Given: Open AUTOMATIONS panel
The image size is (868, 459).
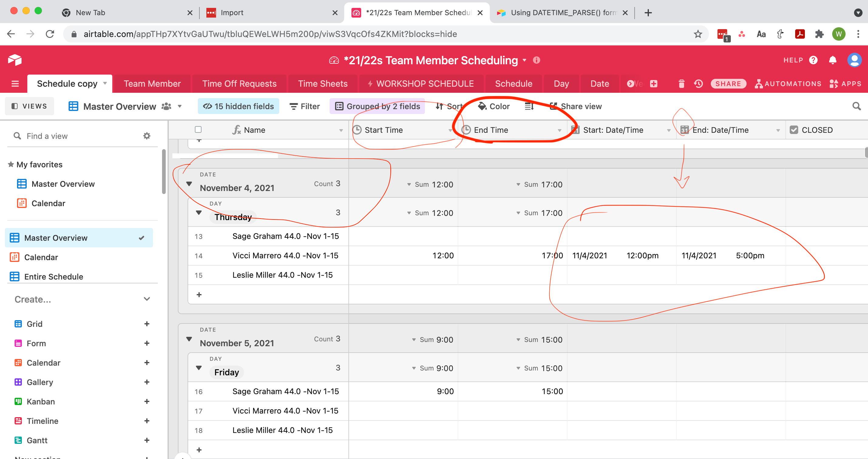Looking at the screenshot, I should (x=788, y=84).
